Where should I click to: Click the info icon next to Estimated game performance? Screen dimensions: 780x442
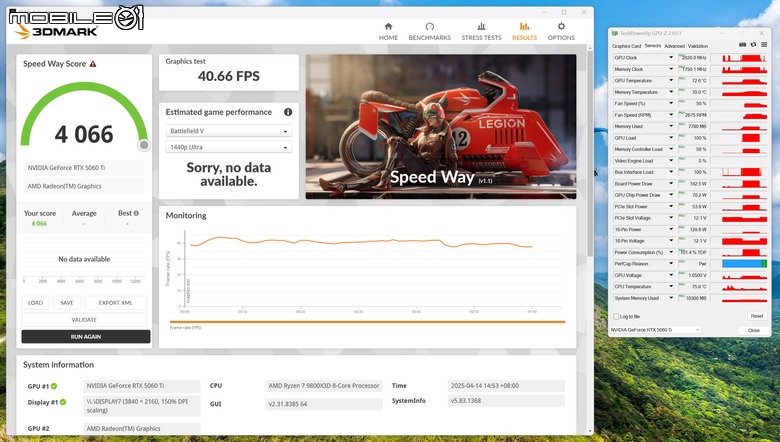[288, 112]
